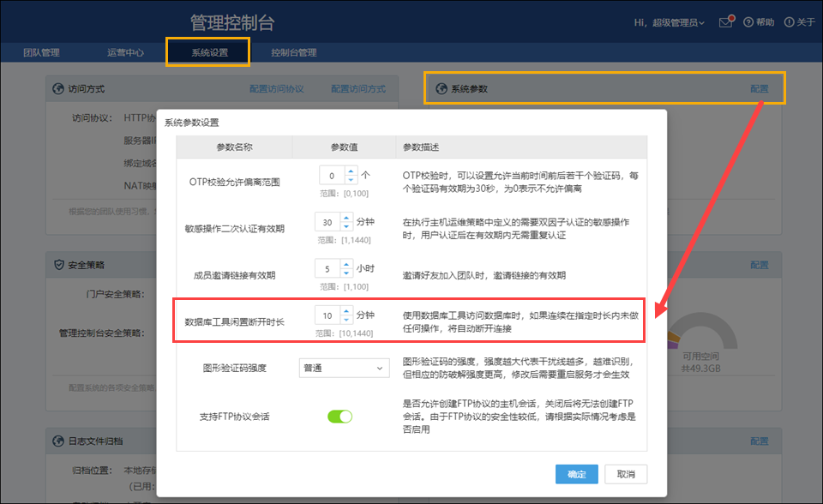Click the shield icon beside 安全策略
Screen dimensions: 823x504
(58, 265)
